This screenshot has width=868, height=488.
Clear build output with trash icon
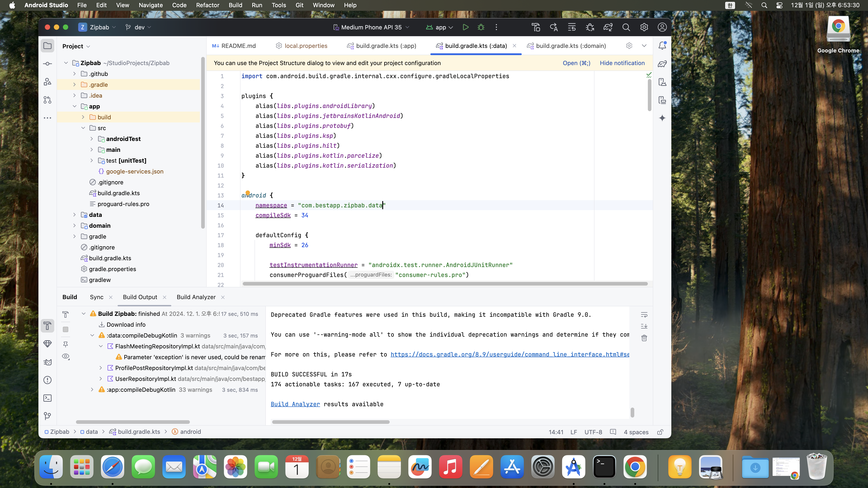(644, 338)
